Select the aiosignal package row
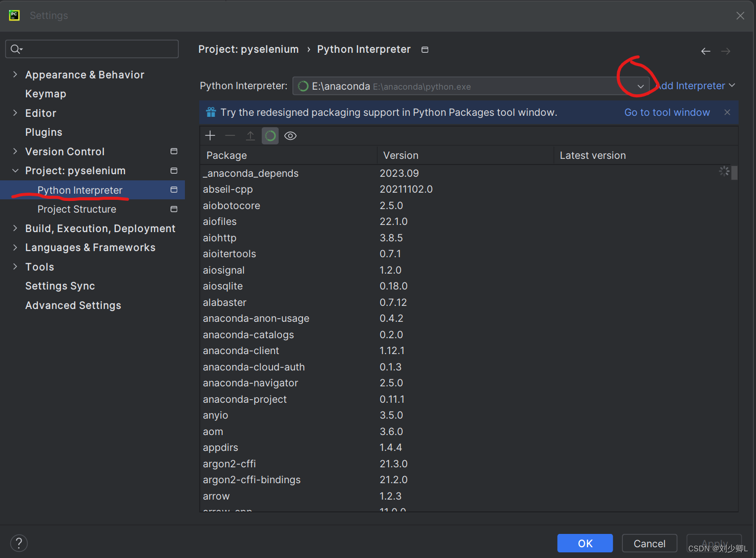The image size is (756, 558). pos(465,270)
